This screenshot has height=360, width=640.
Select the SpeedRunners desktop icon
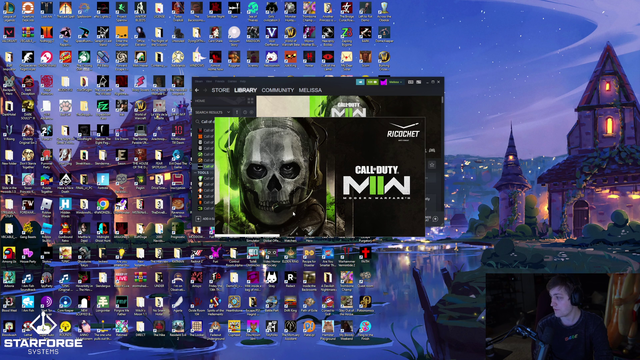84,33
